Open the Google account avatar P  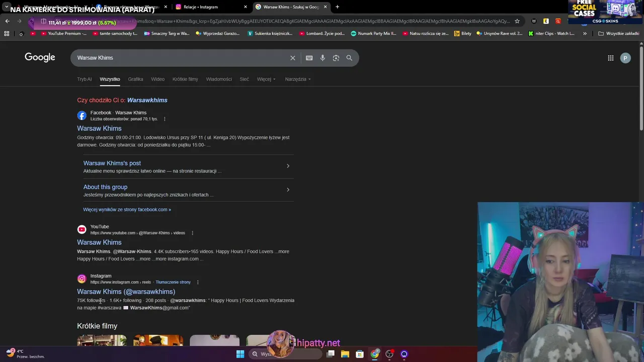pyautogui.click(x=625, y=58)
